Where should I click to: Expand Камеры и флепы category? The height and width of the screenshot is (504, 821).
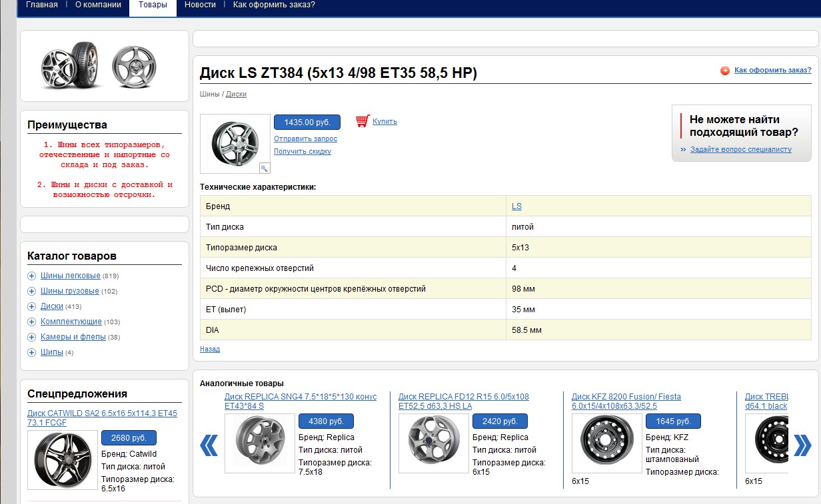31,337
